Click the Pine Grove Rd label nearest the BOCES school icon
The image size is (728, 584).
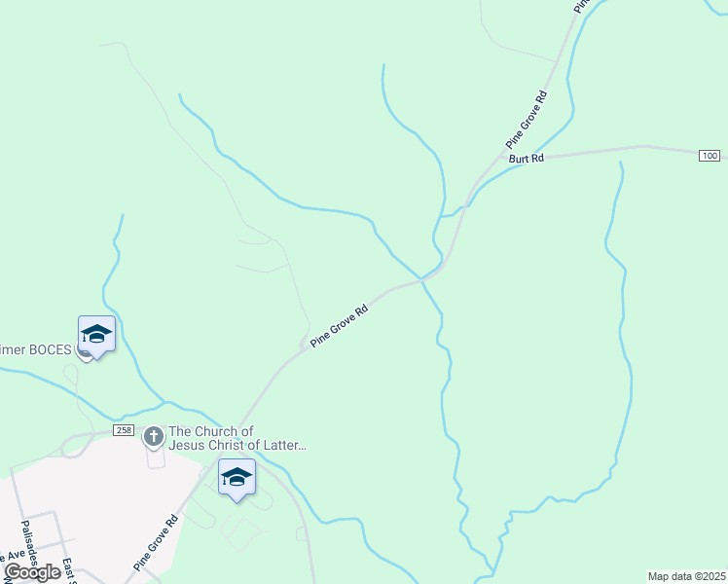pos(339,326)
